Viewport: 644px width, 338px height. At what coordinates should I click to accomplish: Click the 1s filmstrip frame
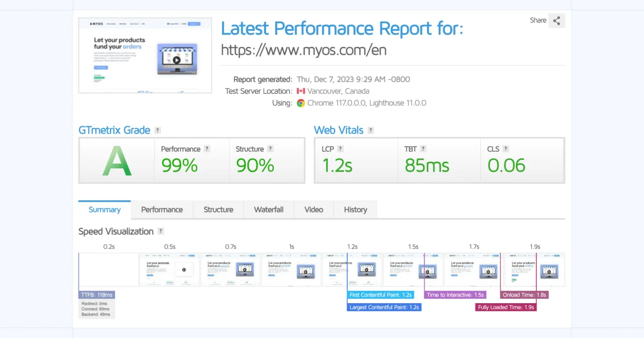tap(291, 270)
